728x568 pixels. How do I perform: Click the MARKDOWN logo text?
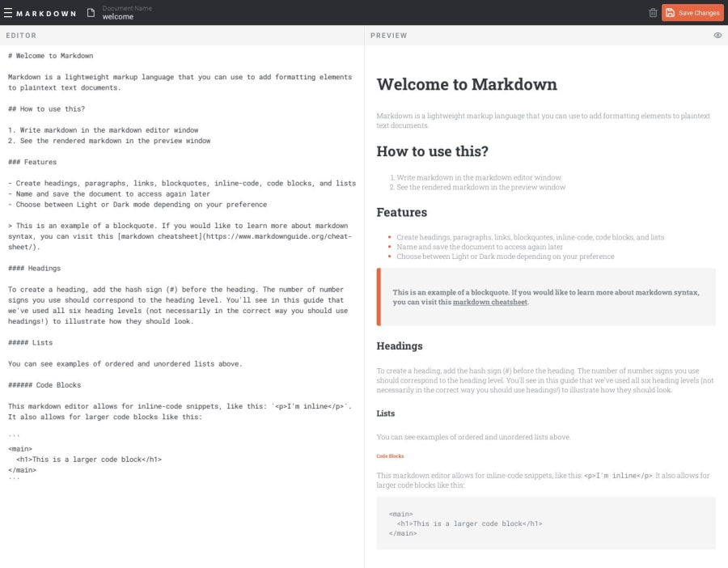click(x=46, y=14)
